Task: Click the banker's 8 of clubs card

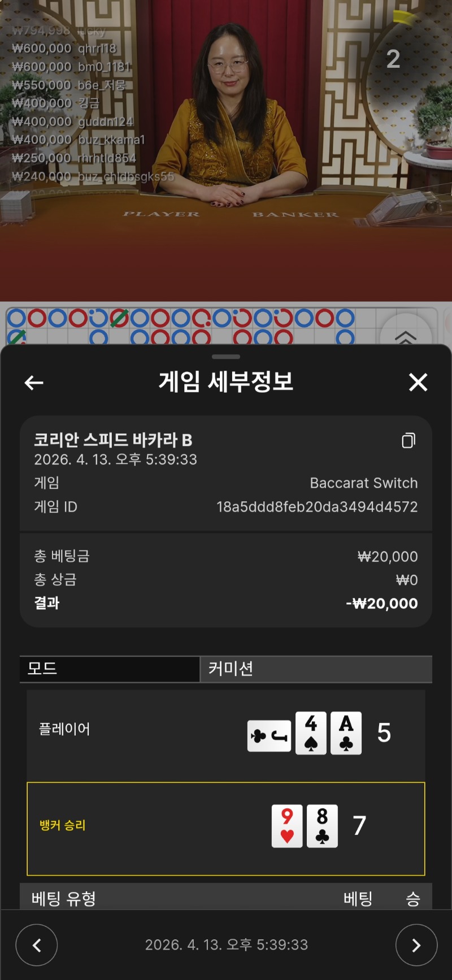Action: [322, 826]
